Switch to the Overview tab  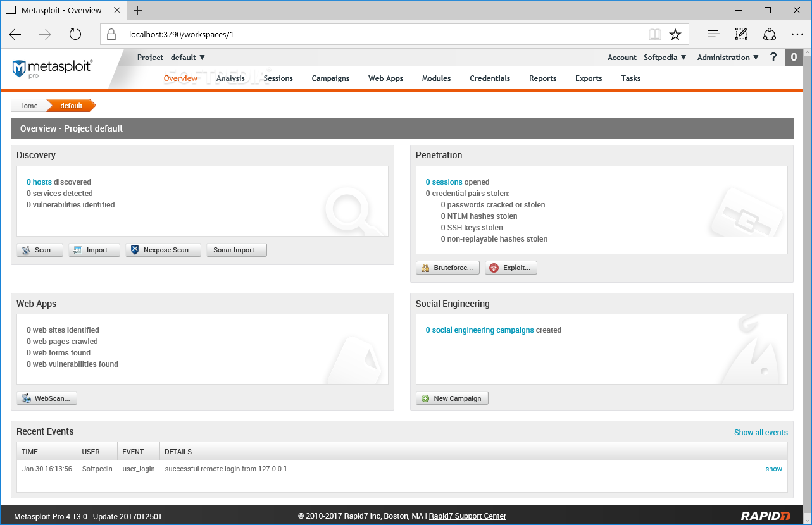click(180, 78)
